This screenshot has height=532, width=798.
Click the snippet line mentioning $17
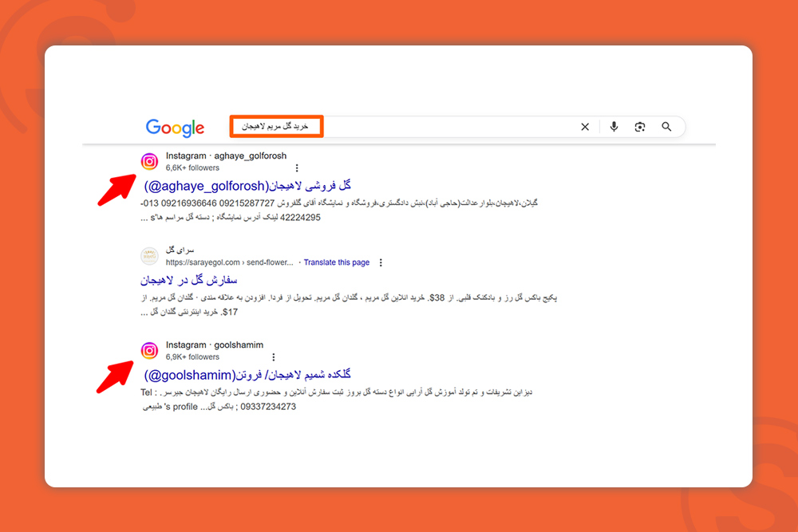pos(189,312)
